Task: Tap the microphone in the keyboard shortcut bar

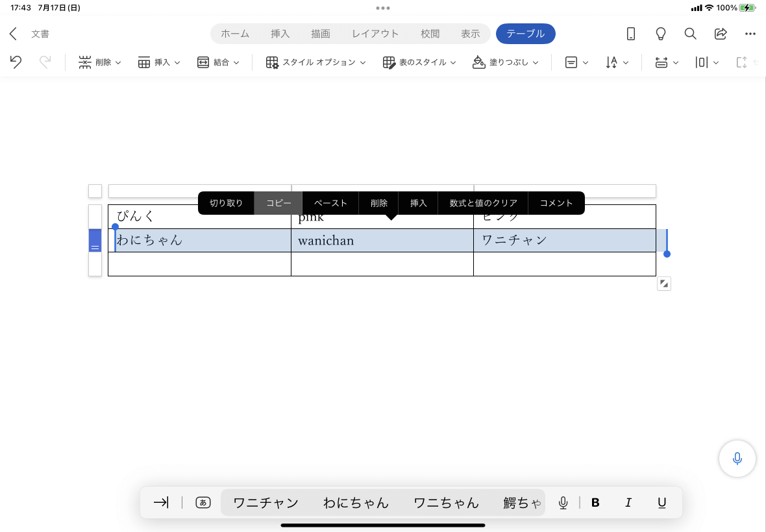Action: 563,503
